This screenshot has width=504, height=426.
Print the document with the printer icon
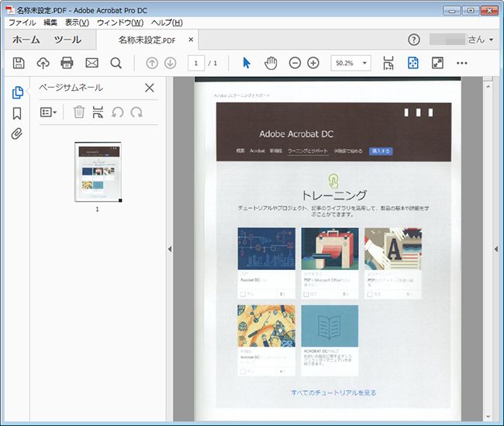[67, 63]
